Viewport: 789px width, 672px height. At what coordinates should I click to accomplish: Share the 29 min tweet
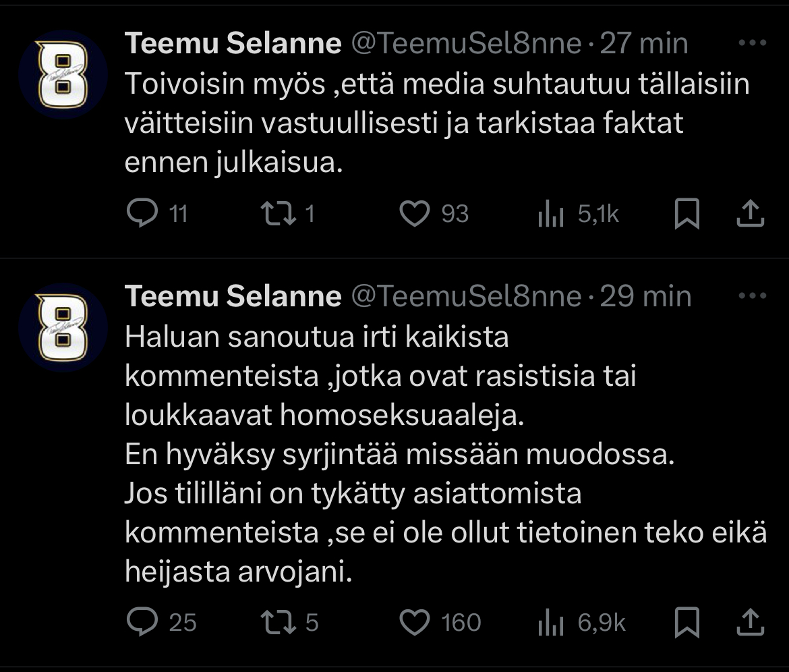750,622
